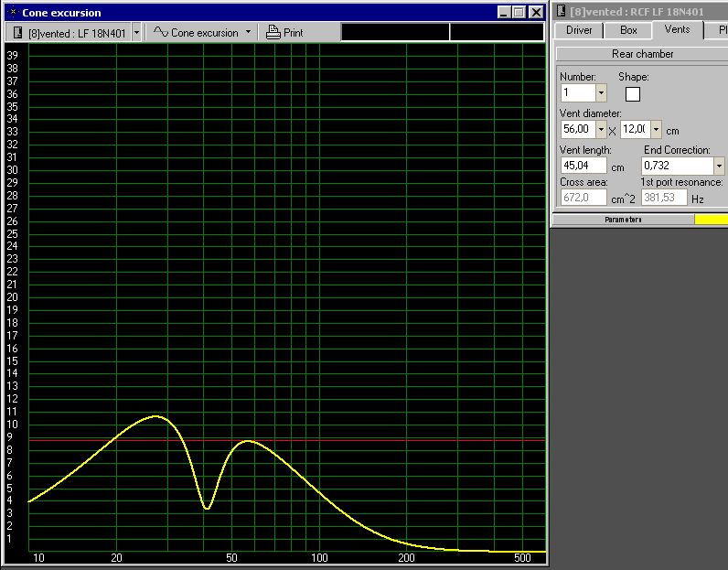The height and width of the screenshot is (570, 728).
Task: Expand the Cone excursion graph type dropdown
Action: point(248,32)
